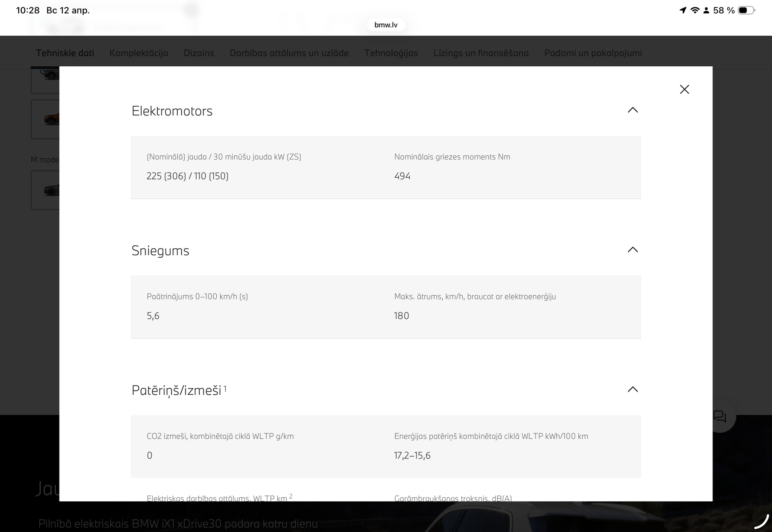Image resolution: width=772 pixels, height=532 pixels.
Task: Close the technical data popup
Action: (684, 89)
